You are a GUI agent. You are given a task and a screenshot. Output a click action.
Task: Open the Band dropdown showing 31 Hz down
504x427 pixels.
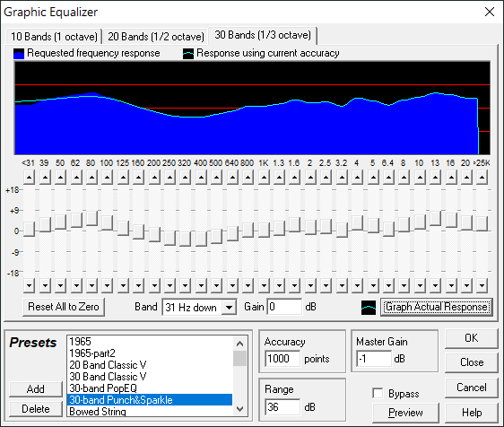[x=230, y=308]
